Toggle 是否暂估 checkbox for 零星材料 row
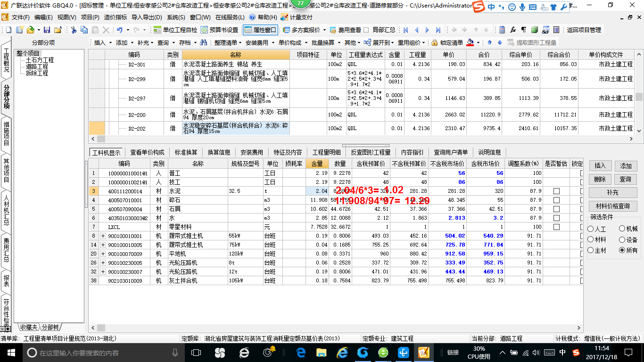Image resolution: width=644 pixels, height=362 pixels. tap(556, 227)
